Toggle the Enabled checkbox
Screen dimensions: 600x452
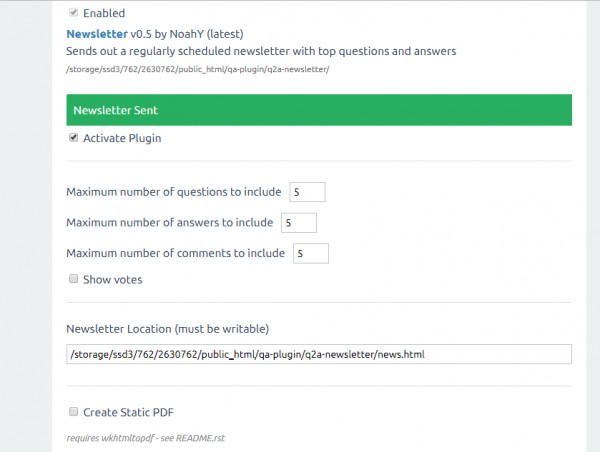pyautogui.click(x=73, y=13)
